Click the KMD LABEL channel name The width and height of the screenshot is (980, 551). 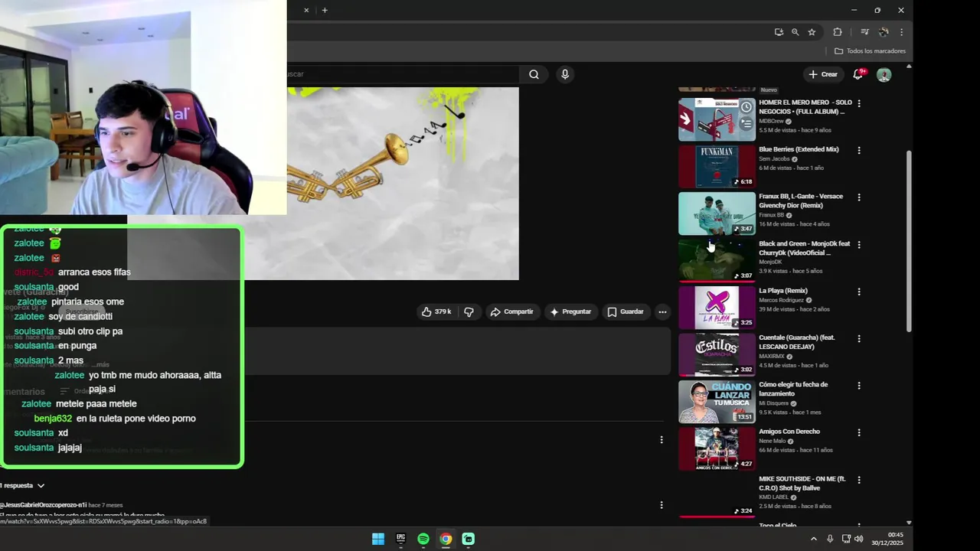click(x=773, y=497)
